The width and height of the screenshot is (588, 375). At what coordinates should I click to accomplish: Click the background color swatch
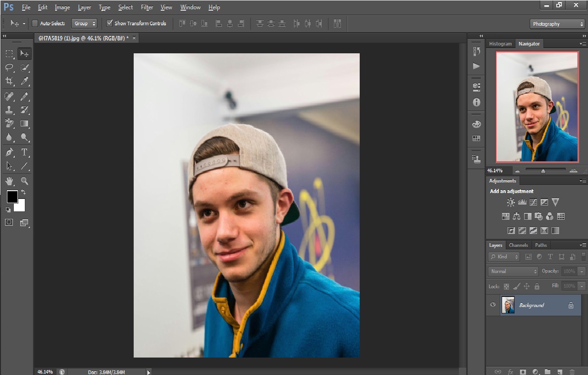click(21, 207)
